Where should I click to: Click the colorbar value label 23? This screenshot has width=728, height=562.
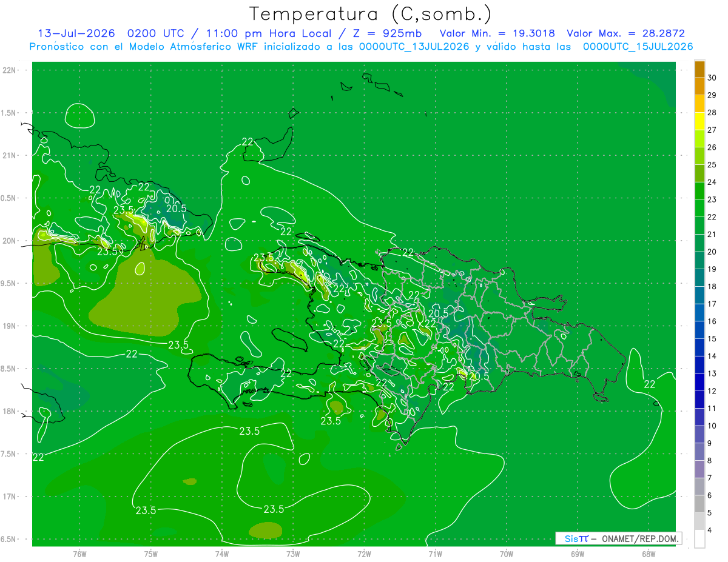(x=712, y=199)
